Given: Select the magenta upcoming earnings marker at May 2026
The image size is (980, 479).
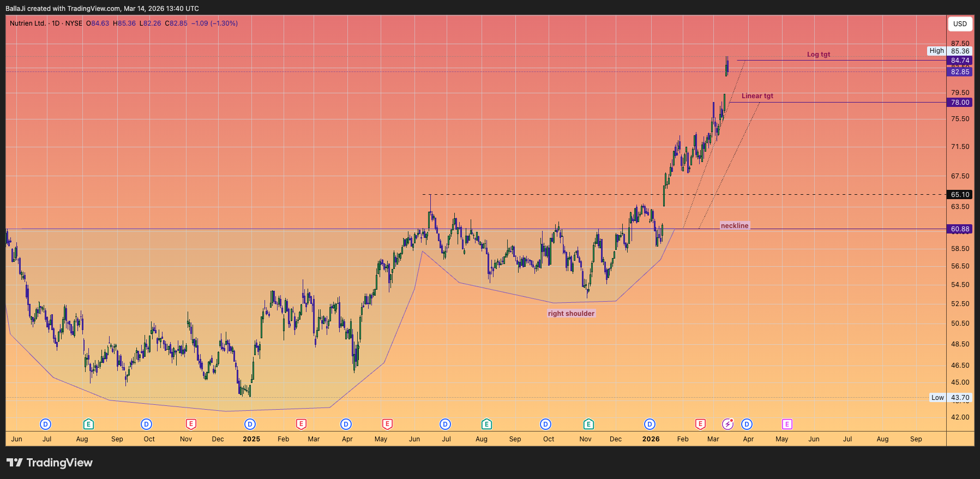Looking at the screenshot, I should point(787,424).
